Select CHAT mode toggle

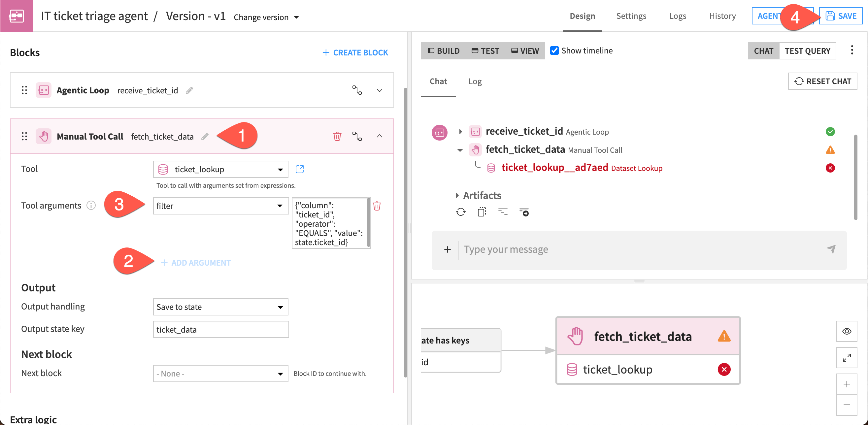(764, 51)
